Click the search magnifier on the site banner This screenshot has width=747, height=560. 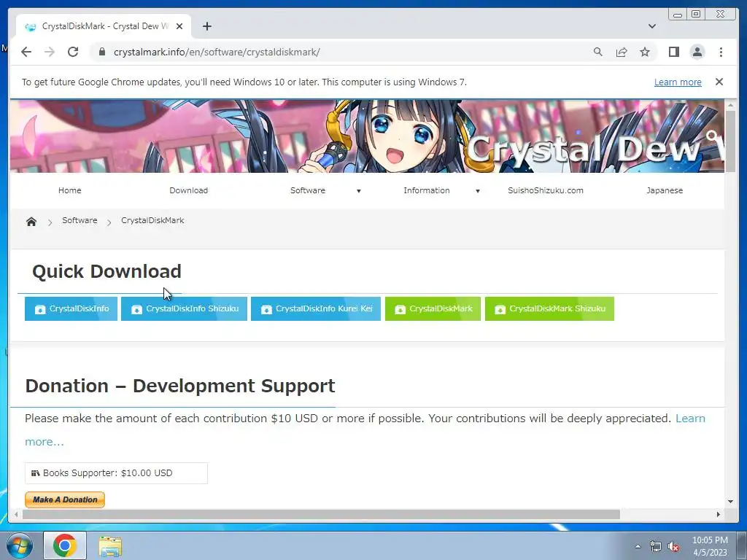click(x=713, y=137)
